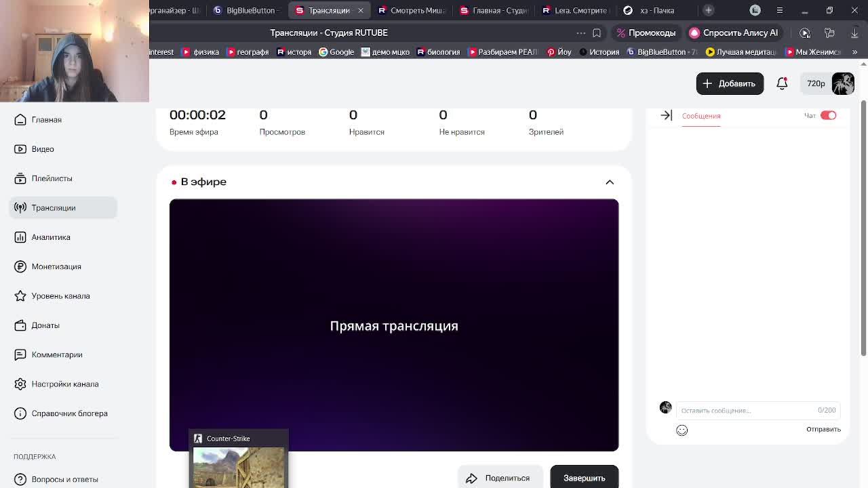Open the Видео sidebar section
This screenshot has width=868, height=488.
point(34,149)
